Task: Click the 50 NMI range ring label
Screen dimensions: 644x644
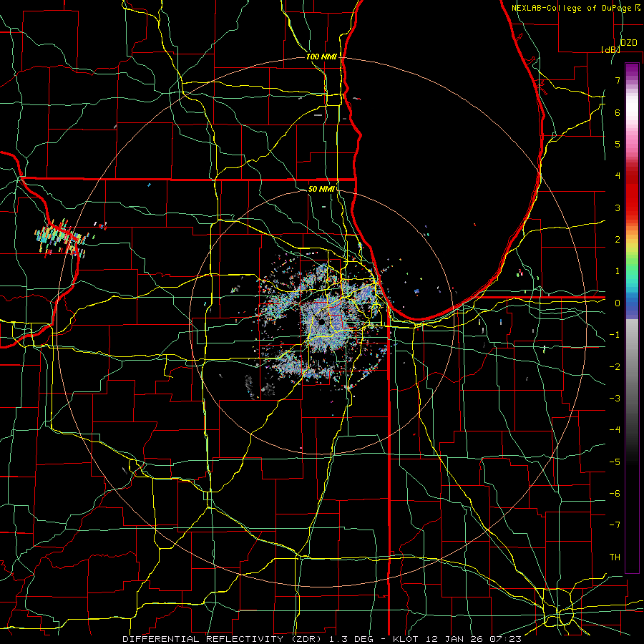Action: [321, 189]
